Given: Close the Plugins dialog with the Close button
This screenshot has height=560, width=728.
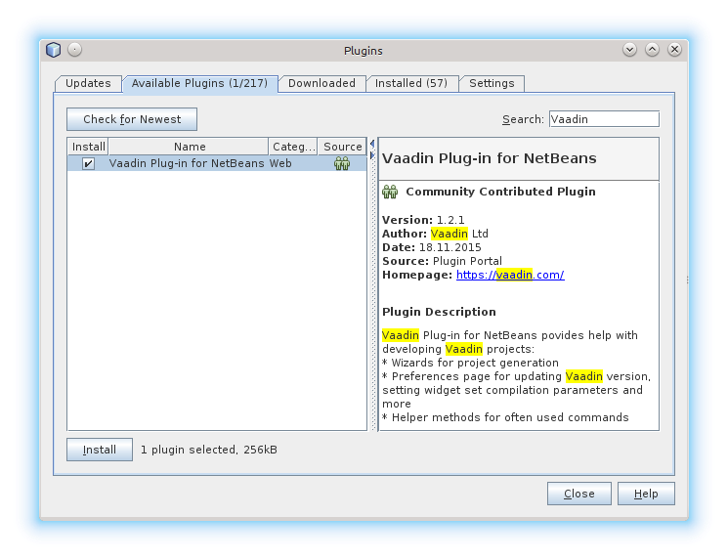Looking at the screenshot, I should [578, 494].
